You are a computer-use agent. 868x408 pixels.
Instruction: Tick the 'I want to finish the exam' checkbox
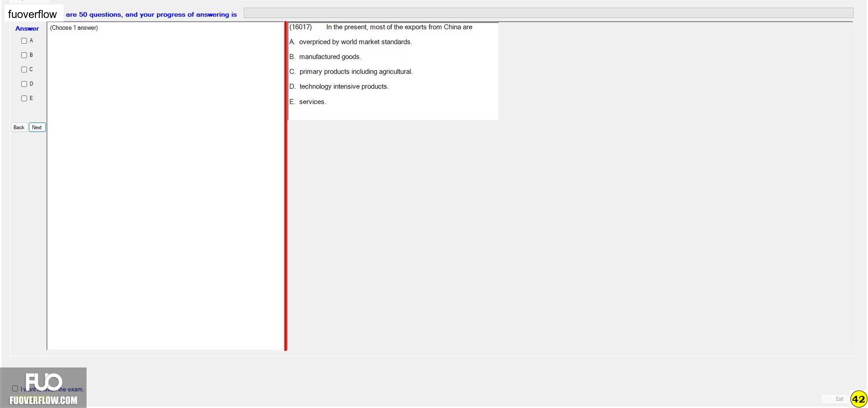click(x=15, y=389)
